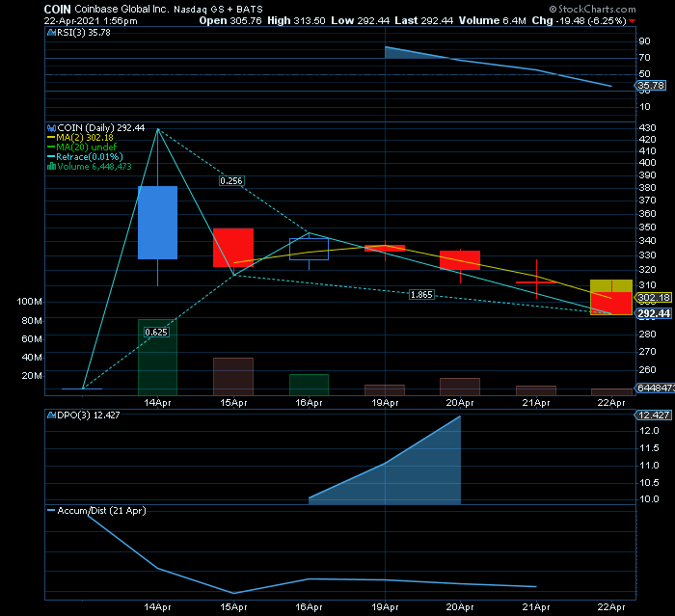Click the 12.427 DPO value tag
675x616 pixels.
tap(653, 415)
